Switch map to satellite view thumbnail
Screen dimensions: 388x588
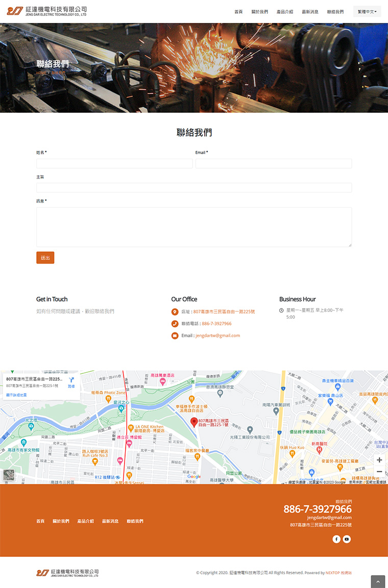point(9,475)
